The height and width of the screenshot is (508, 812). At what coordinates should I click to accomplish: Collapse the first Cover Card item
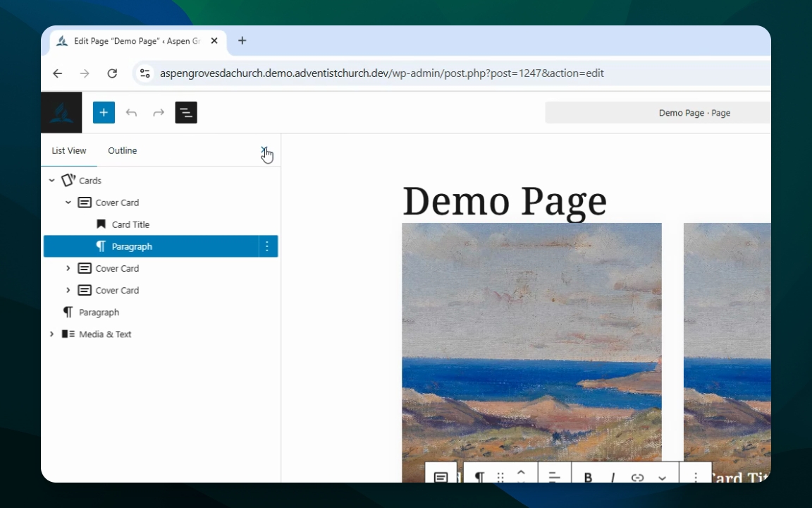68,202
